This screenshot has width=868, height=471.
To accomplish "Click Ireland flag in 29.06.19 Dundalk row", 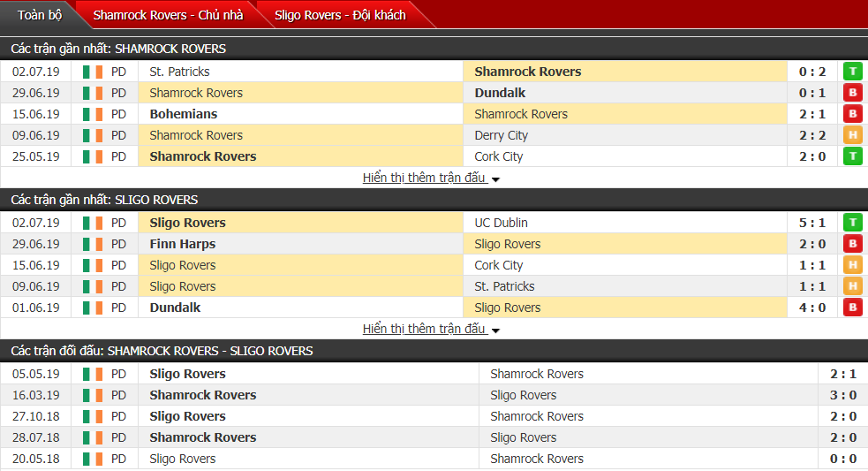I will 93,93.
